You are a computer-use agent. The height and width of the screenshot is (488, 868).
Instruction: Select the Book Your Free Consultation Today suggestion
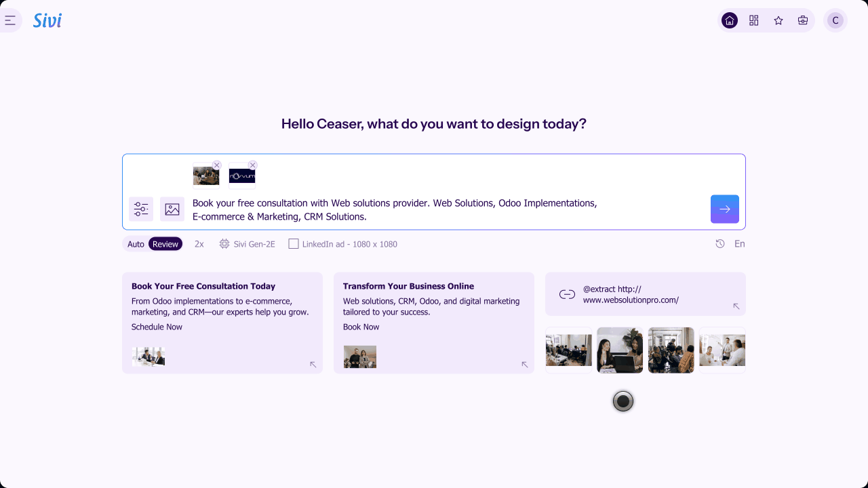click(x=222, y=323)
